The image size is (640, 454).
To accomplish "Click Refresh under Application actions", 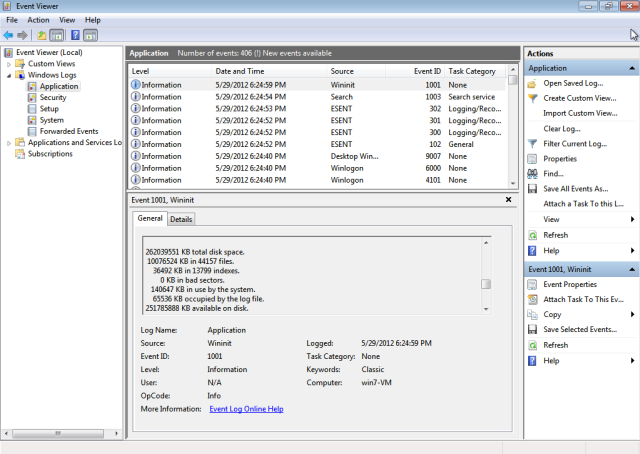I will [x=556, y=235].
